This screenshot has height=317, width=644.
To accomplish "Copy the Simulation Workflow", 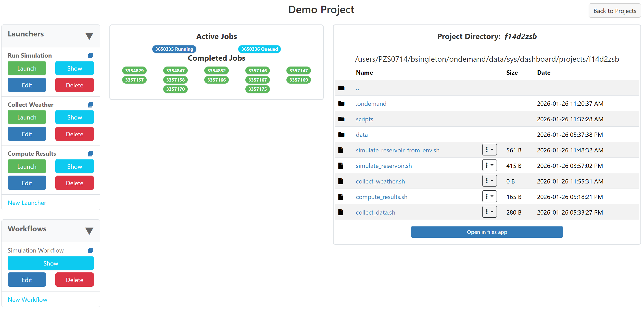I will click(91, 250).
